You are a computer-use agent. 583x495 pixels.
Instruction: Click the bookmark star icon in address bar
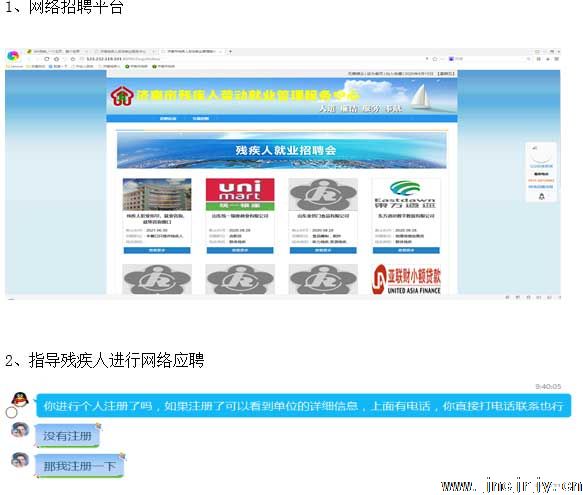(x=435, y=59)
